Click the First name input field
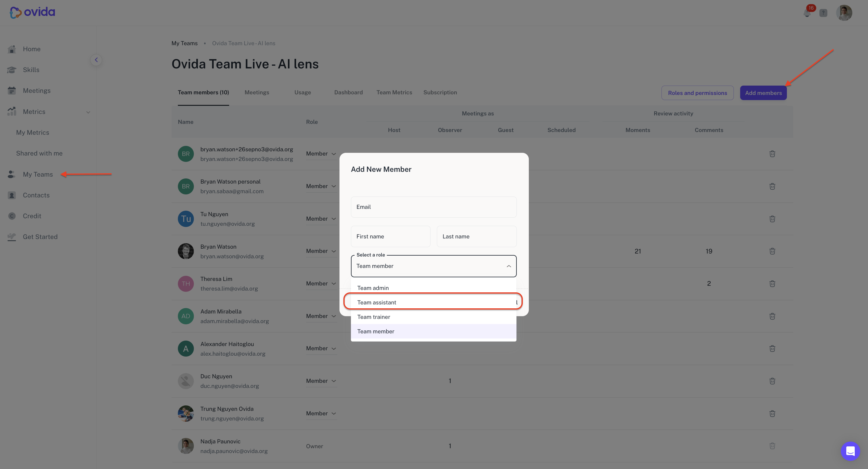The height and width of the screenshot is (469, 868). tap(390, 237)
